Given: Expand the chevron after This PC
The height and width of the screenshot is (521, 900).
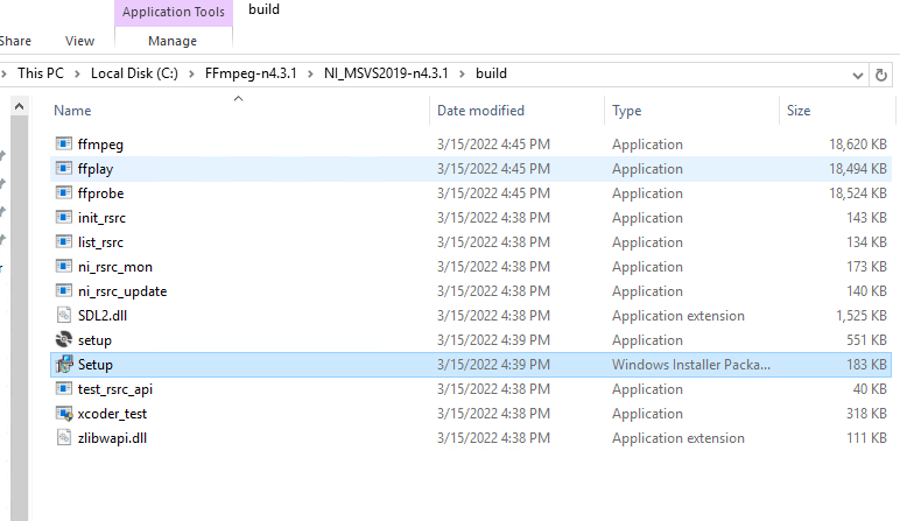Looking at the screenshot, I should click(x=77, y=74).
